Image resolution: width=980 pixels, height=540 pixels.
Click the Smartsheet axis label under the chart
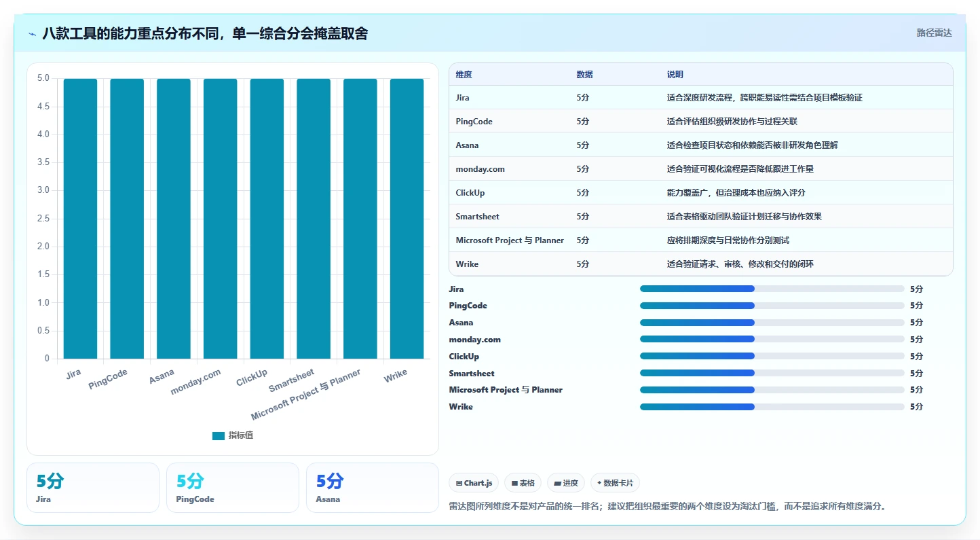[292, 380]
